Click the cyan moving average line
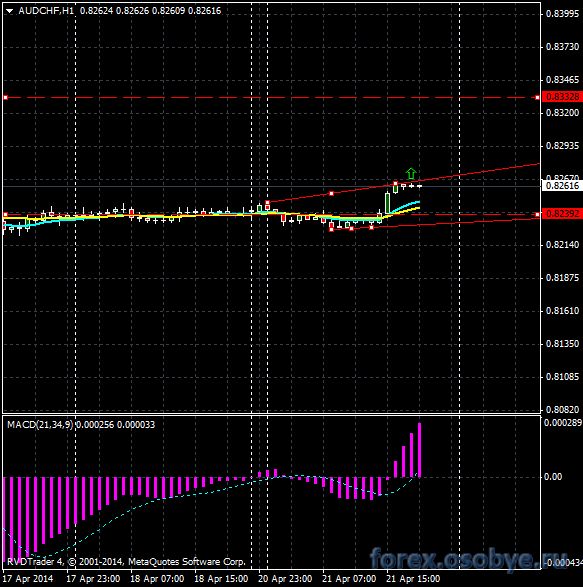The image size is (583, 587). click(406, 205)
